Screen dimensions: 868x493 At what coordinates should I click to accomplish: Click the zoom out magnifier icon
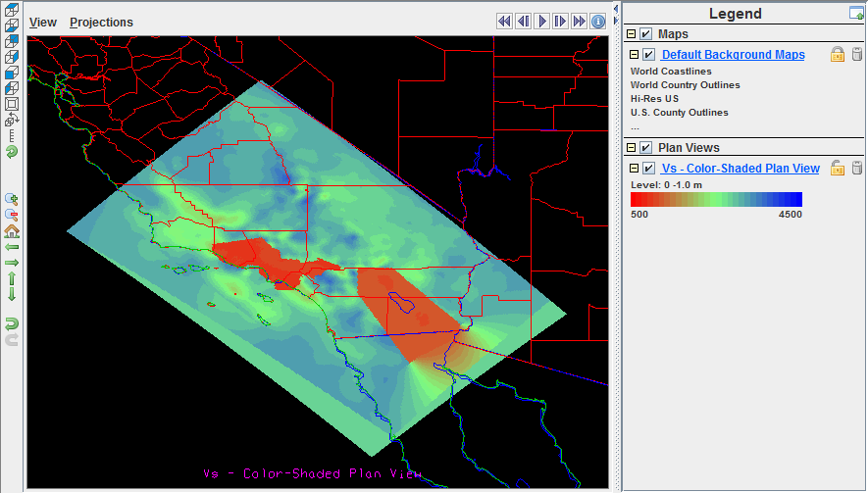(12, 215)
